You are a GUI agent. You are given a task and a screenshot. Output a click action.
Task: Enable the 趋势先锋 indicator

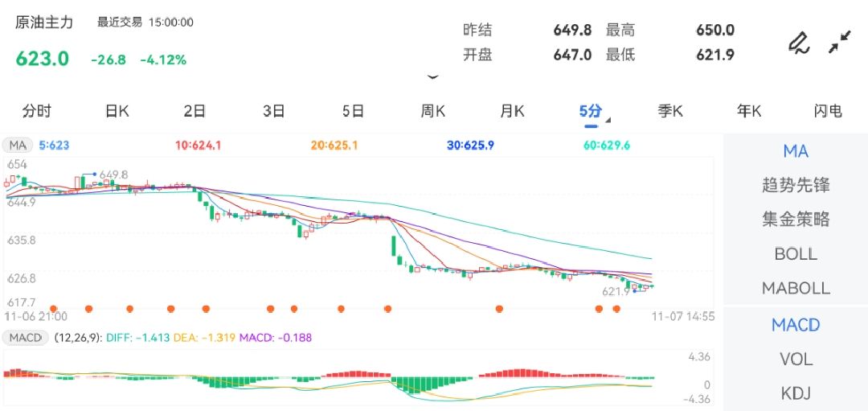tap(796, 185)
